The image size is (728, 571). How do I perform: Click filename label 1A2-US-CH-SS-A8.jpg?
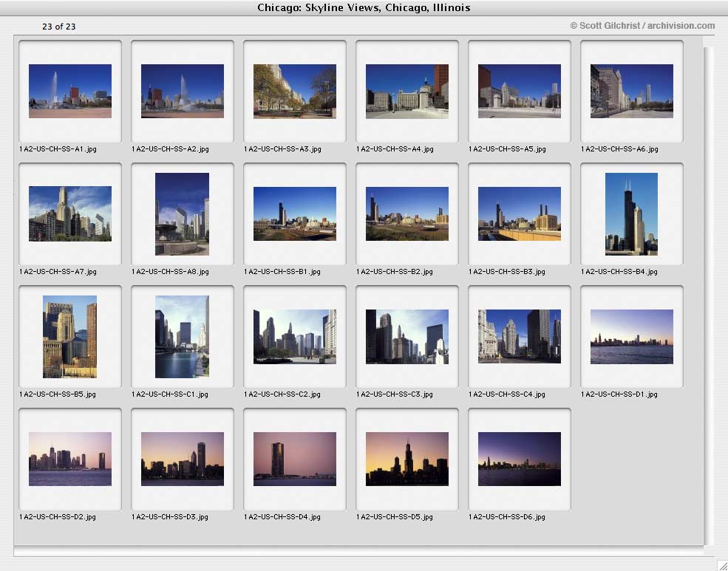171,272
